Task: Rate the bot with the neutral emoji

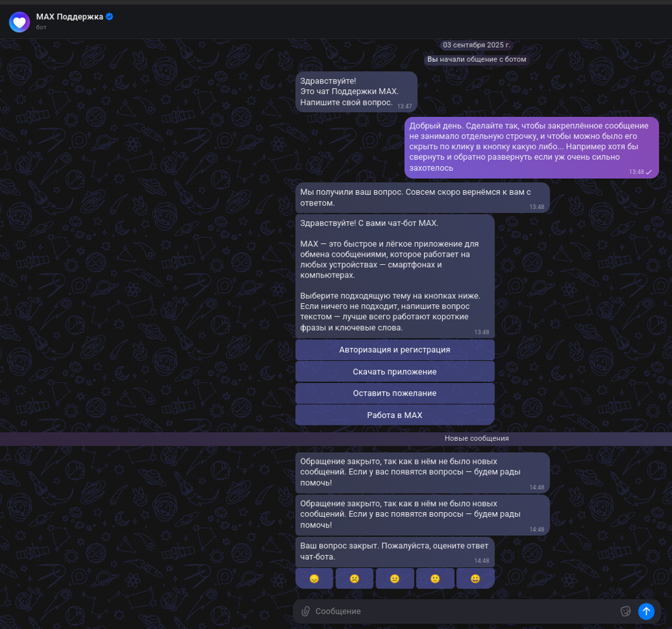Action: tap(394, 579)
